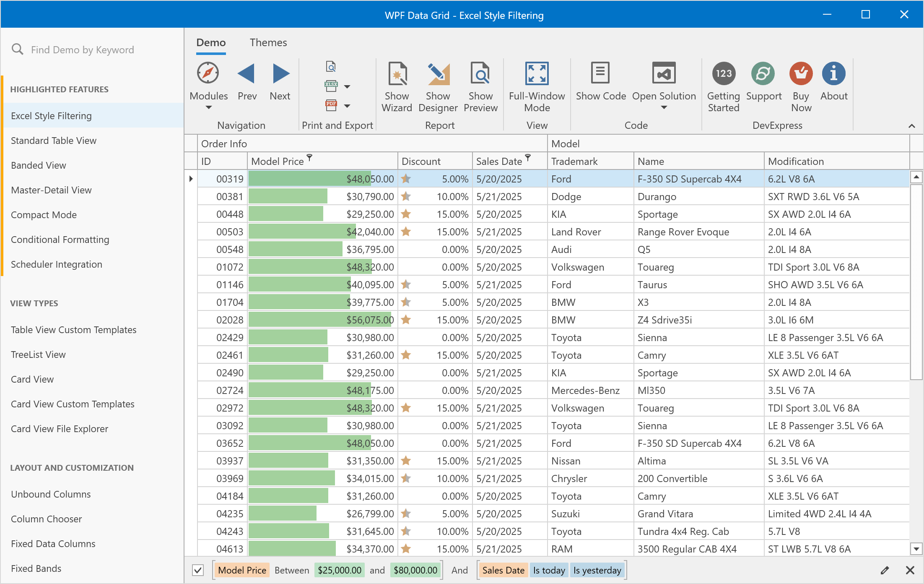
Task: Click the Buy Now icon
Action: coord(801,73)
